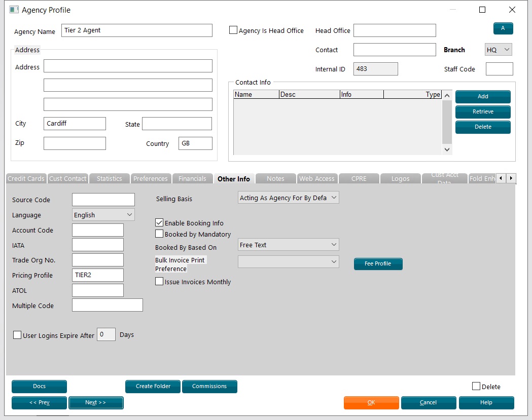Image resolution: width=532 pixels, height=420 pixels.
Task: Click the Staff Code field
Action: [x=499, y=69]
